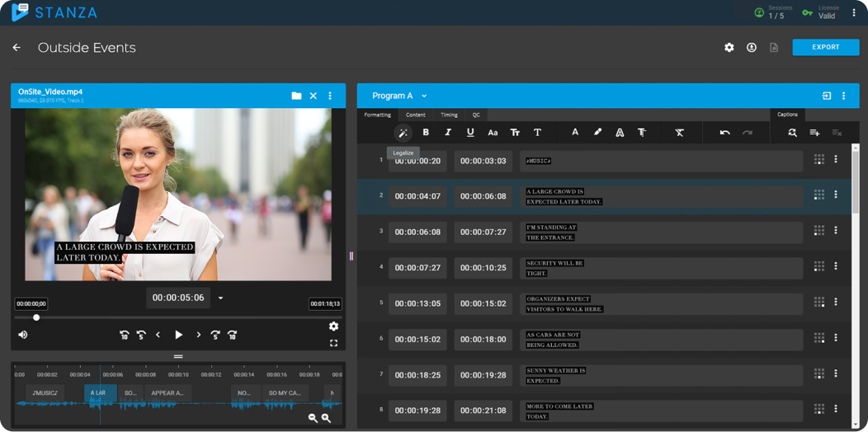Switch to the QC tab
The height and width of the screenshot is (432, 868).
[x=476, y=115]
